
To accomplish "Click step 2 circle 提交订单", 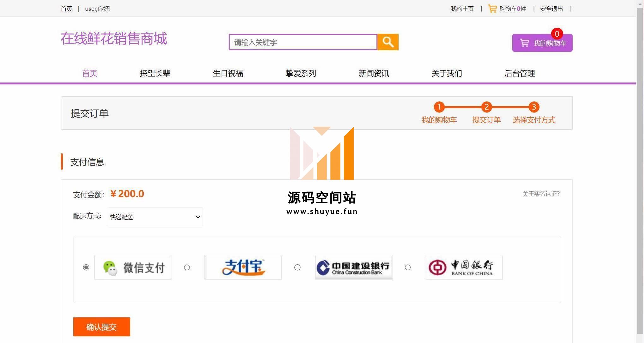I will click(486, 107).
